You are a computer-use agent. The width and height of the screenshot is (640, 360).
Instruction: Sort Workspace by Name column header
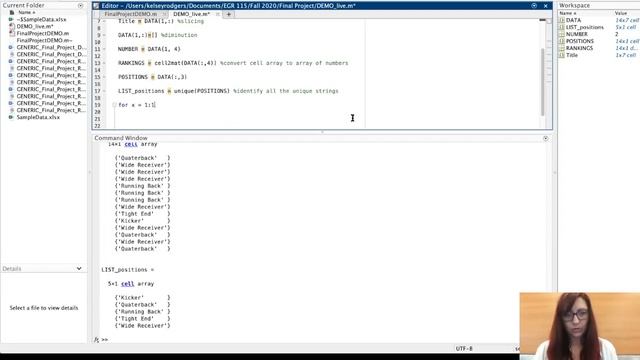point(568,13)
